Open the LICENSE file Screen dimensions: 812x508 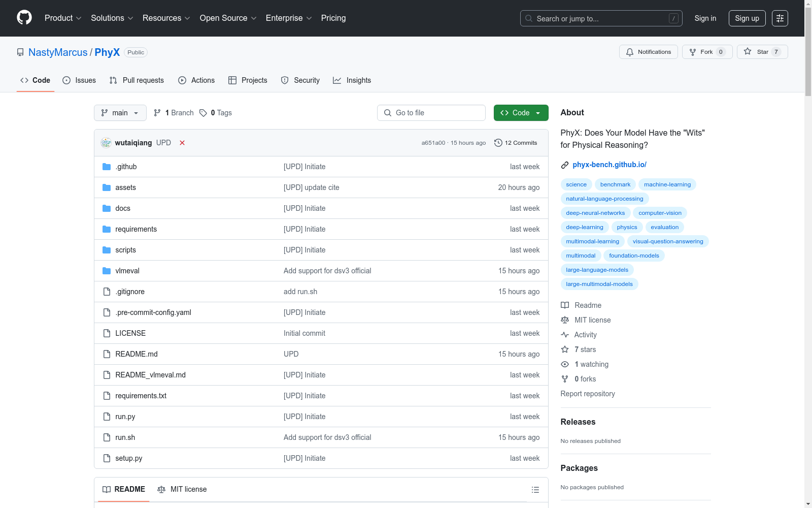(x=130, y=333)
